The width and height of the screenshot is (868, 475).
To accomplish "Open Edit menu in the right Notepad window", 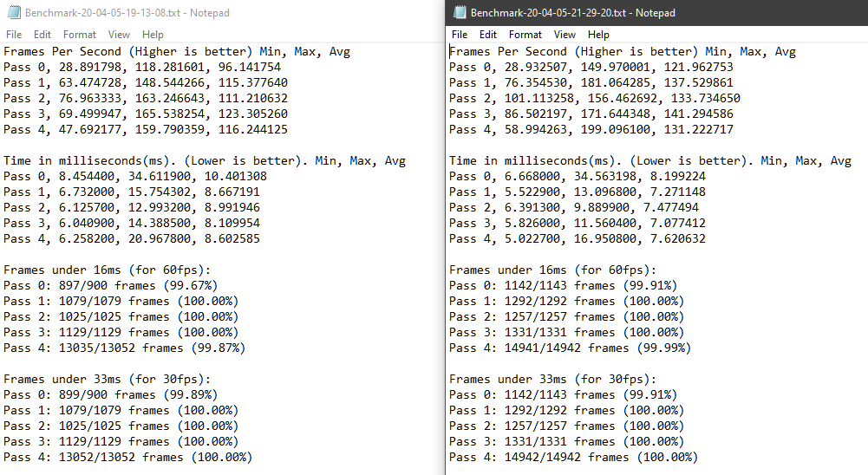I will click(x=488, y=35).
